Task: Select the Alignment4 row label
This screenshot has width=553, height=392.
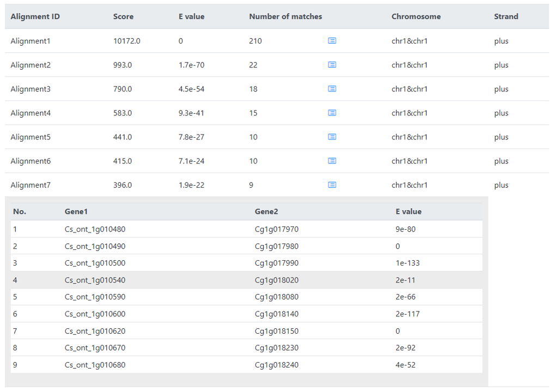Action: (31, 113)
